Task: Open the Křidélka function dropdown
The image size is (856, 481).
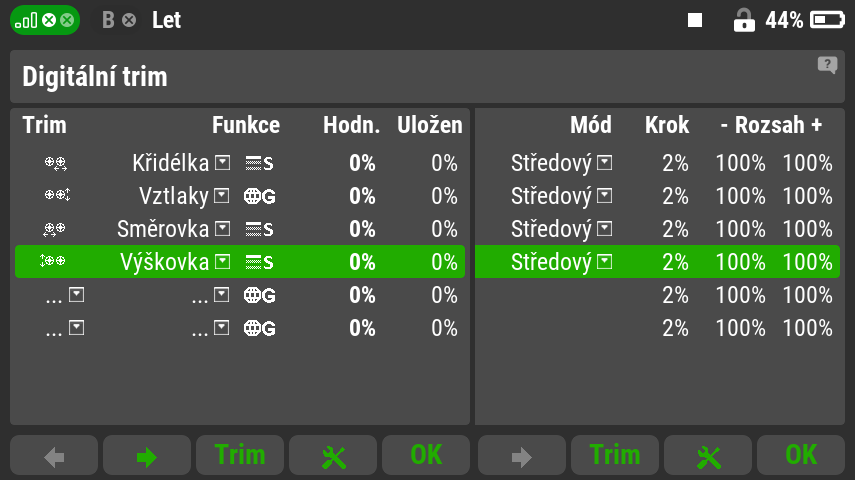Action: tap(222, 163)
